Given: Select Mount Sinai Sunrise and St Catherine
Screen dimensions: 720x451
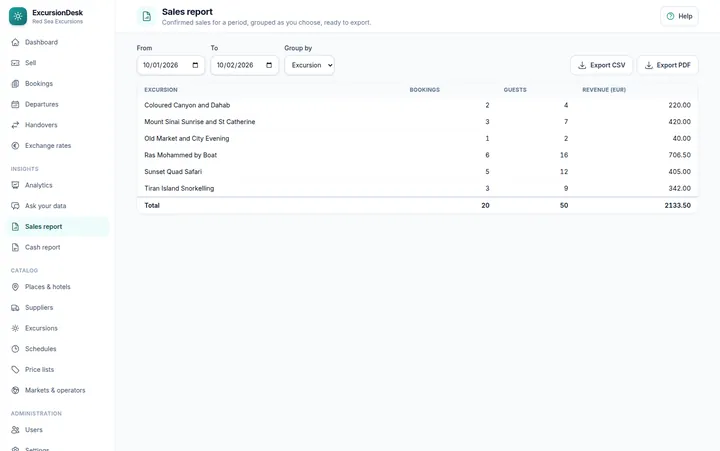Looking at the screenshot, I should (x=417, y=122).
